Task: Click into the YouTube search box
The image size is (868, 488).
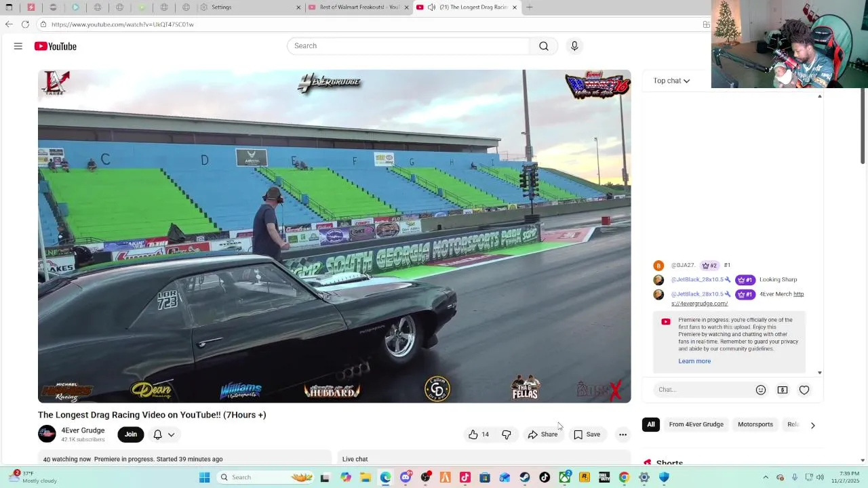Action: coord(408,46)
